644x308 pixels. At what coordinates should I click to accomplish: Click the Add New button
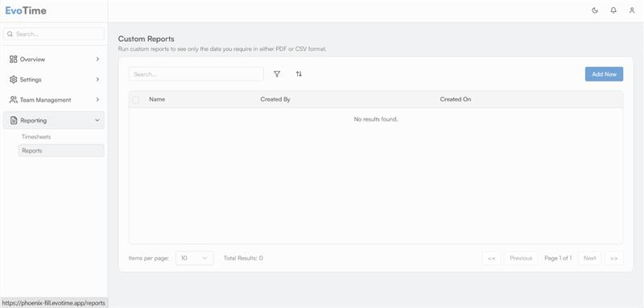(605, 74)
